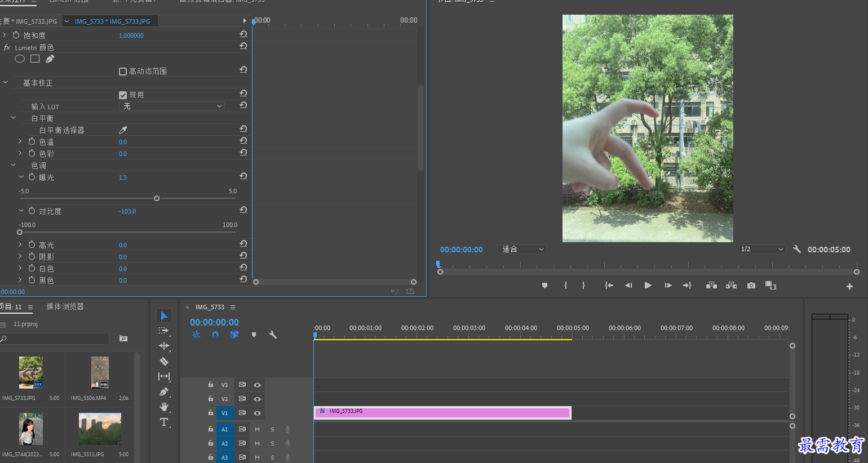Select the IMG_5733.JPG clip on V1
The width and height of the screenshot is (868, 463).
pos(442,413)
